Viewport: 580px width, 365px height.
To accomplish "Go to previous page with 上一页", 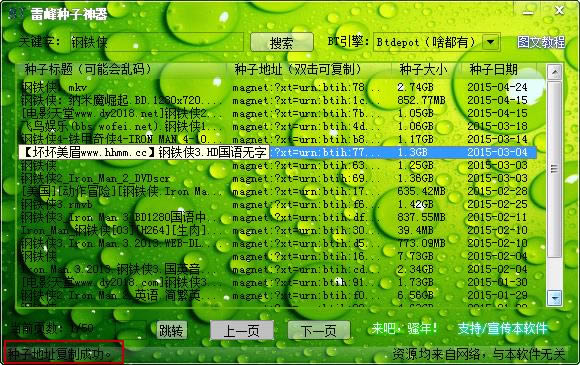I will [242, 330].
